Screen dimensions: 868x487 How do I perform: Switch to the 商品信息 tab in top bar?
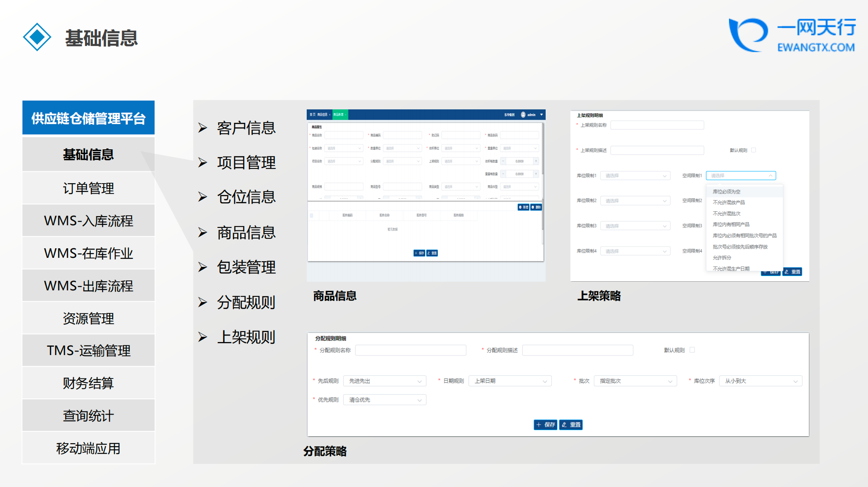[322, 115]
